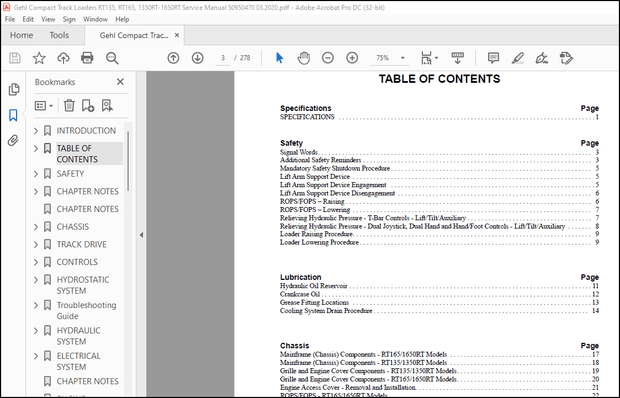Zoom out with the minus icon

328,58
